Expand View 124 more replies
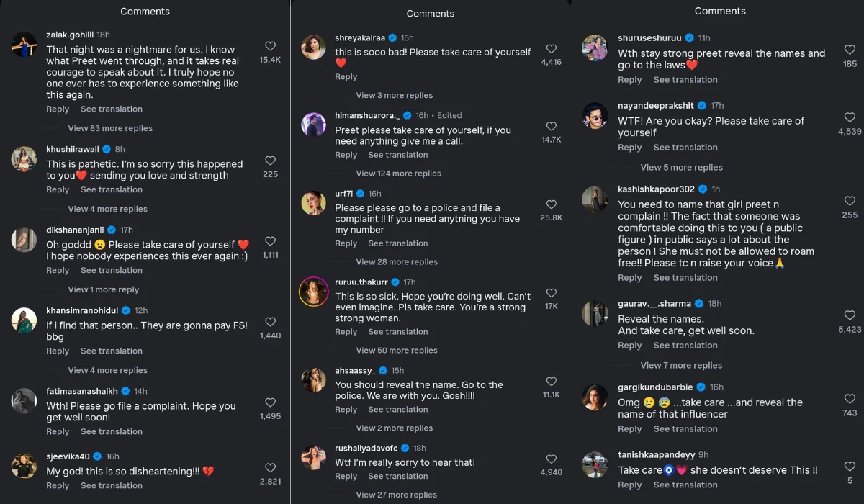Screen dimensions: 864x504 (x=398, y=173)
